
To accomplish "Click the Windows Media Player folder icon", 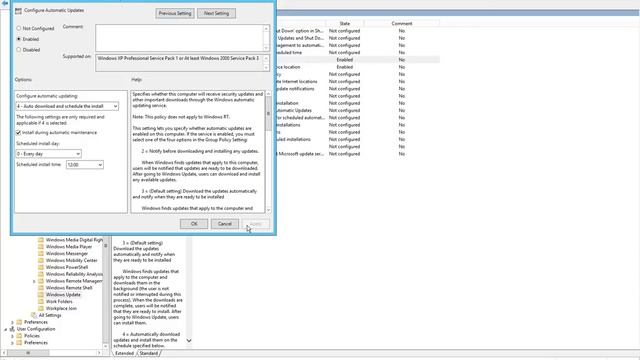I will tap(40, 247).
